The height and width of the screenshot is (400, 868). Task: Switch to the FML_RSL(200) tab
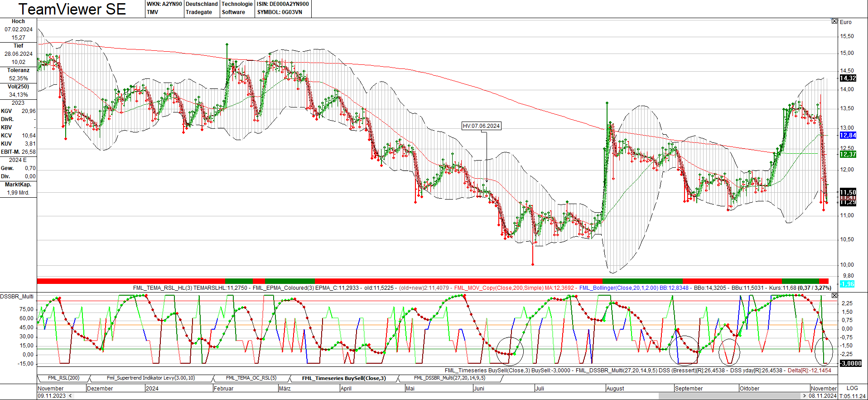(x=64, y=378)
